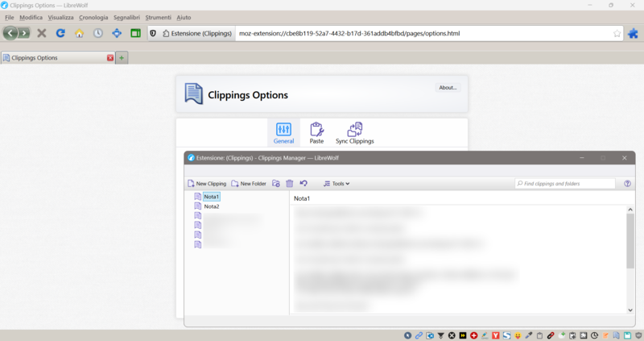Reload the page with the blue refresh icon
644x341 pixels.
60,33
